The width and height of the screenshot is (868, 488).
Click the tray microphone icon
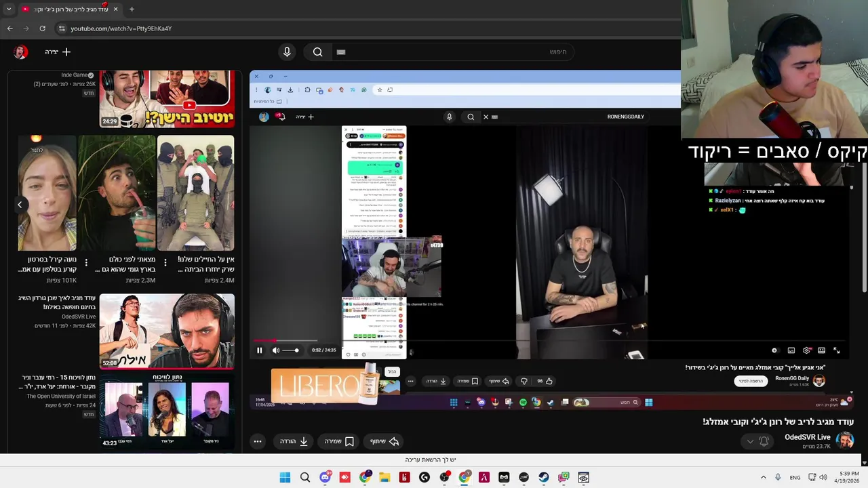[778, 478]
